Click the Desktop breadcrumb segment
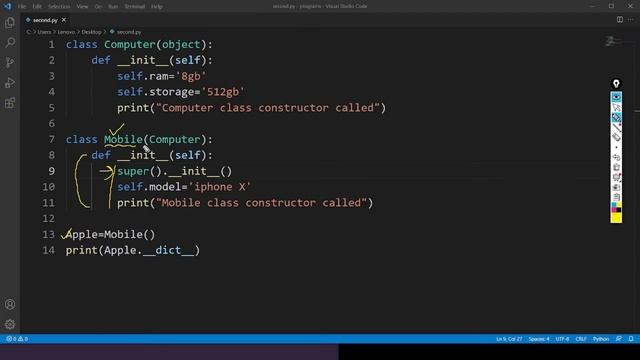640x360 pixels. [91, 32]
